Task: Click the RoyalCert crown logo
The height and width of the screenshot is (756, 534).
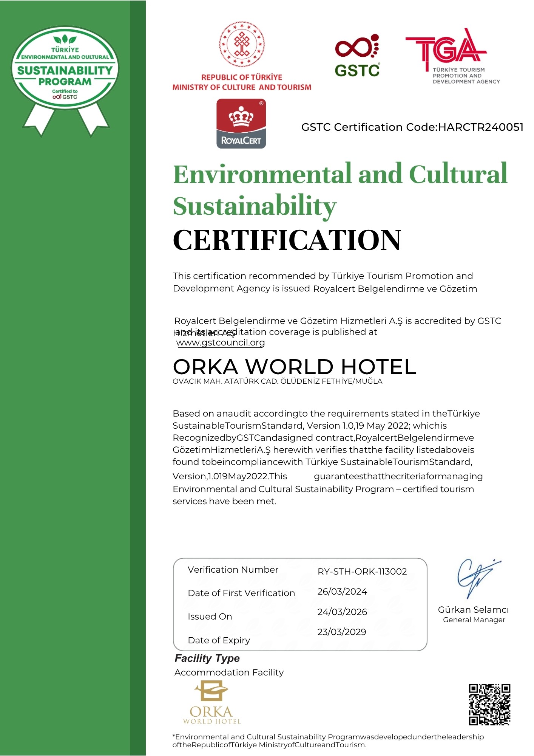Action: click(x=241, y=124)
